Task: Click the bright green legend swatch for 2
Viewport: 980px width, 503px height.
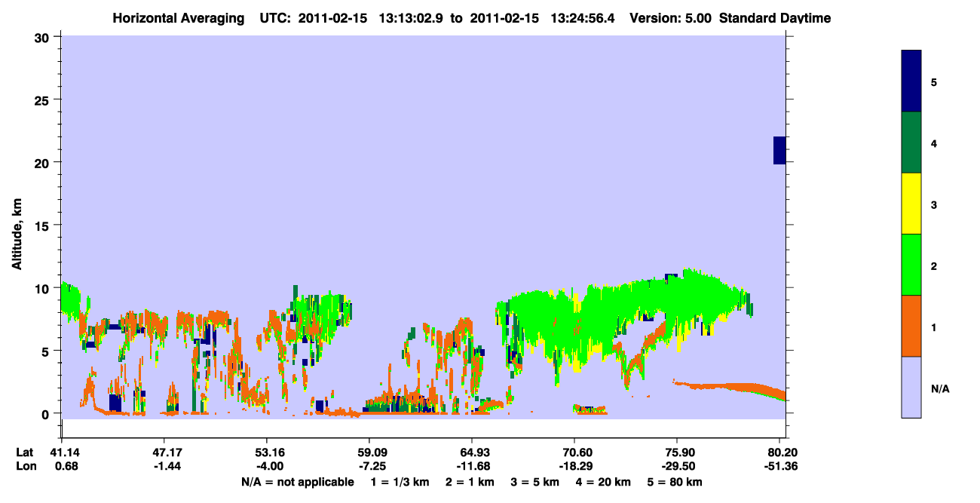Action: coord(911,265)
